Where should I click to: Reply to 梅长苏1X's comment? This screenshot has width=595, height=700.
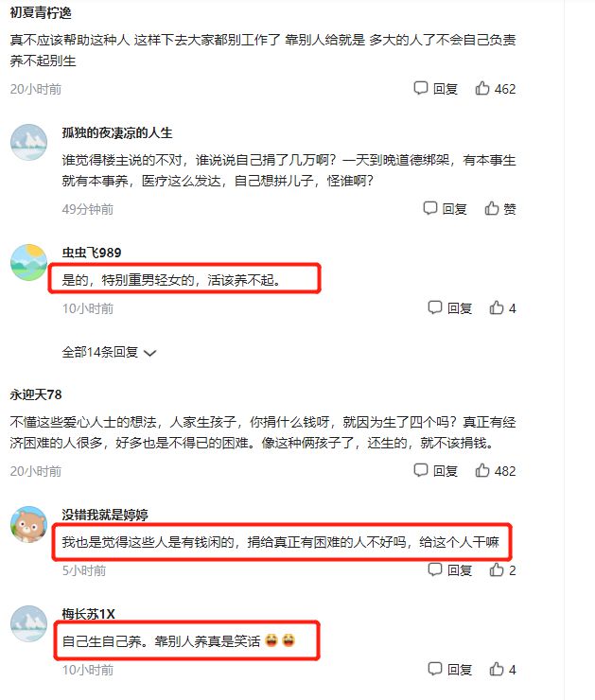[449, 669]
